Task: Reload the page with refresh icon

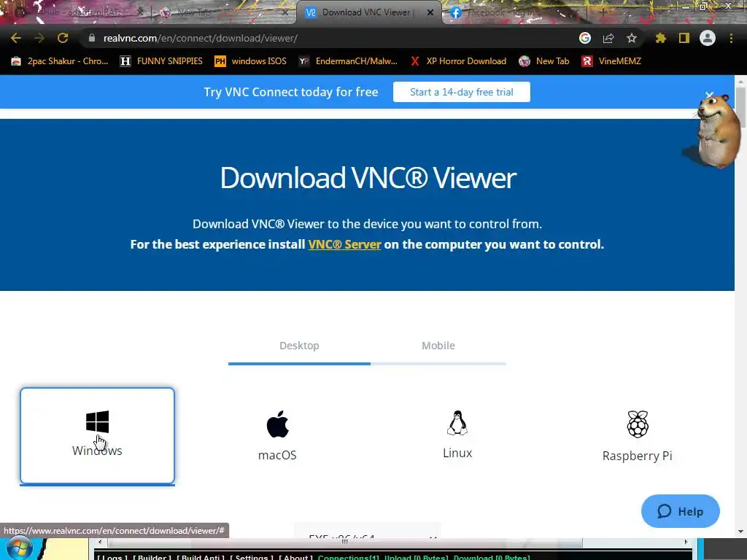Action: (63, 38)
